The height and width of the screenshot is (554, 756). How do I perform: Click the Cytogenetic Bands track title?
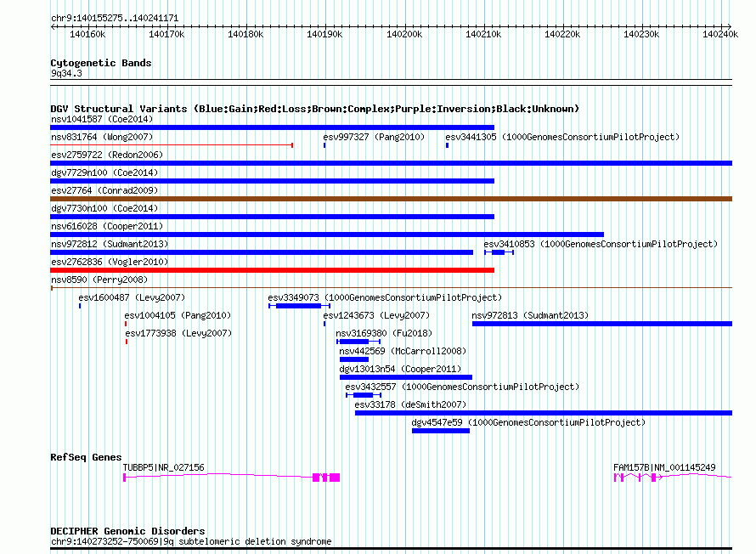(x=101, y=63)
